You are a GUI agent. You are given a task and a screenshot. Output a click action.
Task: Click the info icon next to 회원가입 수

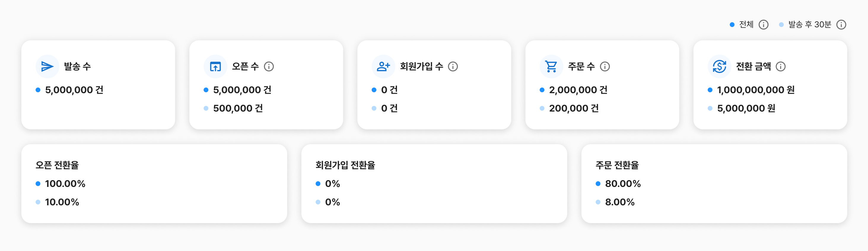453,66
